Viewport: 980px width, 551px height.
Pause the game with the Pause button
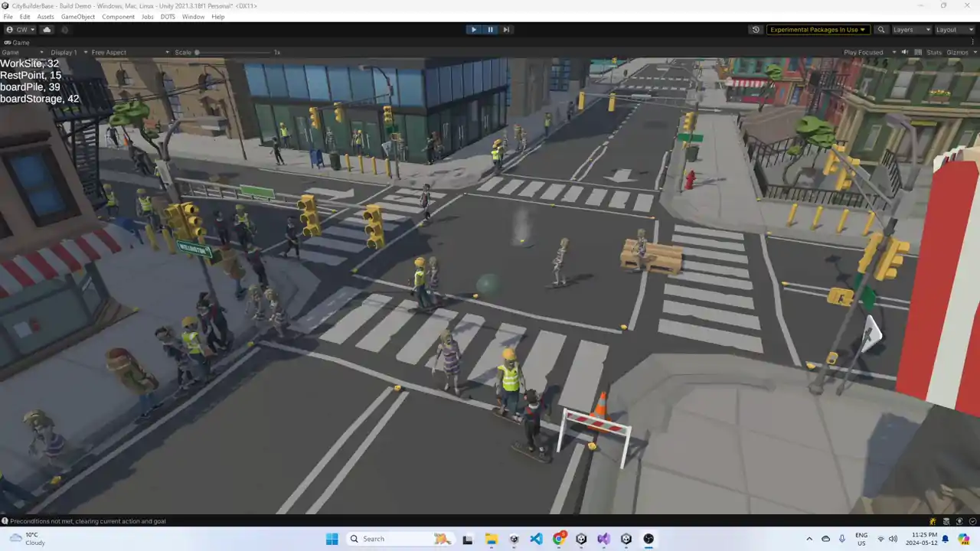point(491,30)
